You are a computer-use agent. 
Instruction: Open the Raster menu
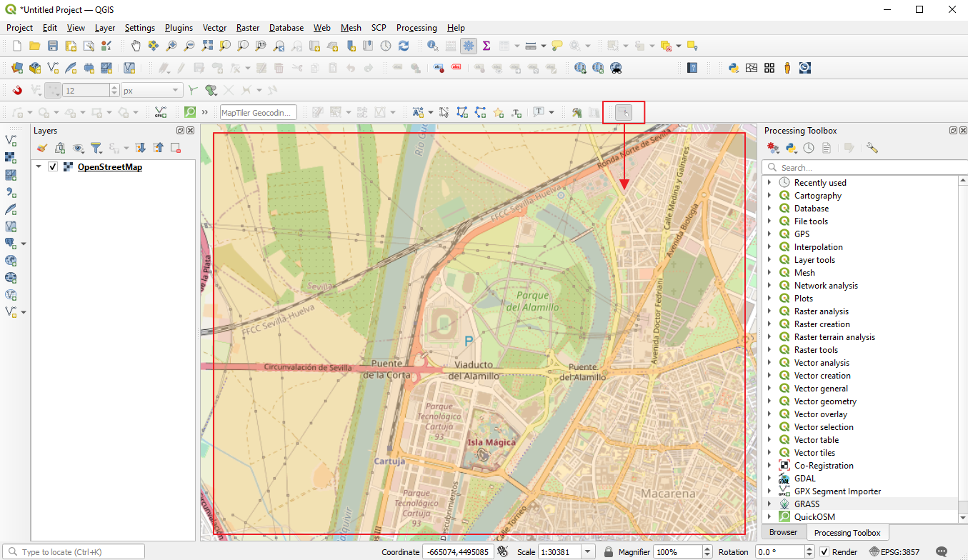248,28
